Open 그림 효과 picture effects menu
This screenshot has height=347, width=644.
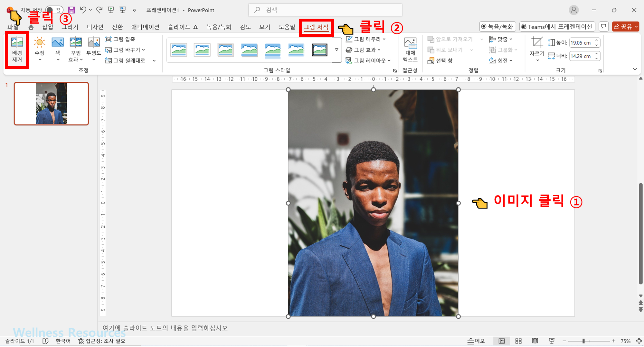tap(363, 50)
